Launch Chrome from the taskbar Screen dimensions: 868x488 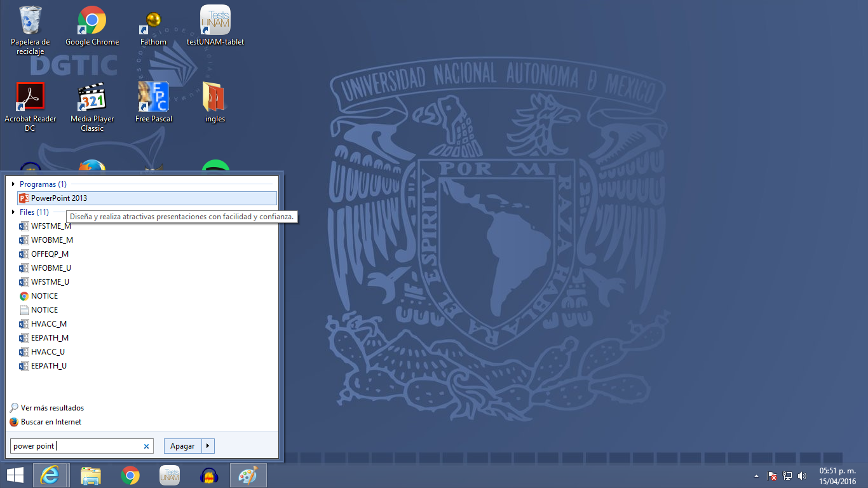[x=130, y=475]
